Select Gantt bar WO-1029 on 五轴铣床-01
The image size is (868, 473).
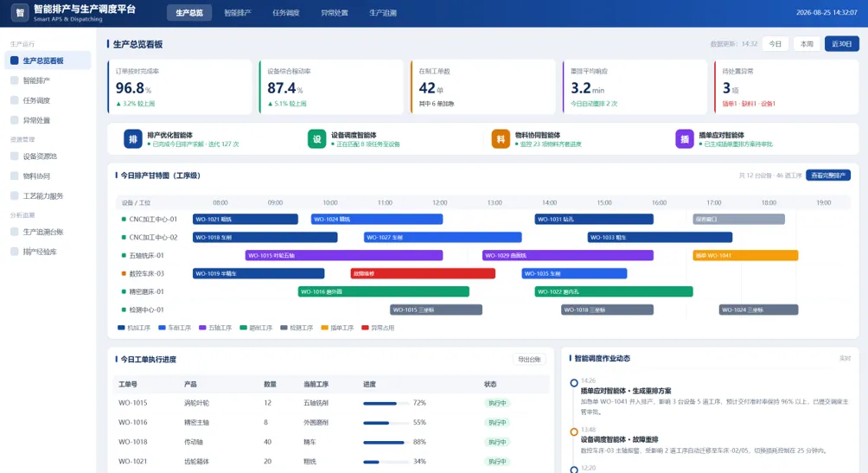(x=568, y=255)
